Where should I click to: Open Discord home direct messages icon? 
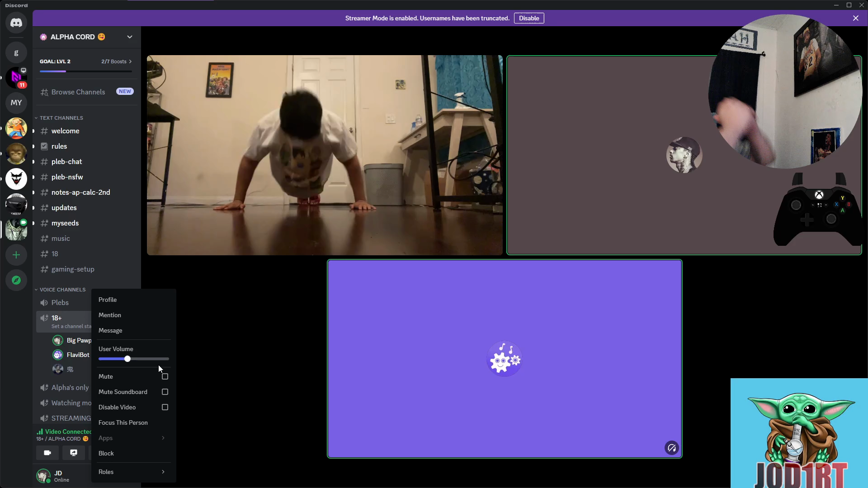click(x=16, y=23)
